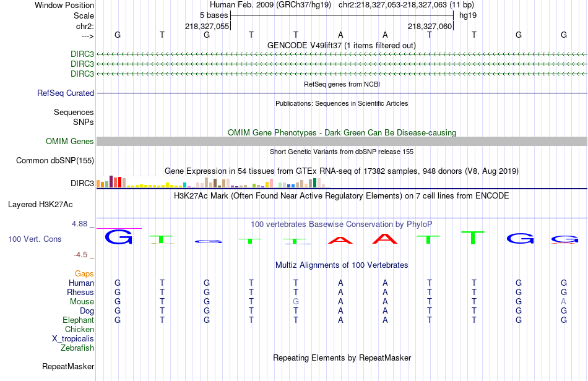
Task: Click the RefSeq Curated track label
Action: pyautogui.click(x=66, y=93)
